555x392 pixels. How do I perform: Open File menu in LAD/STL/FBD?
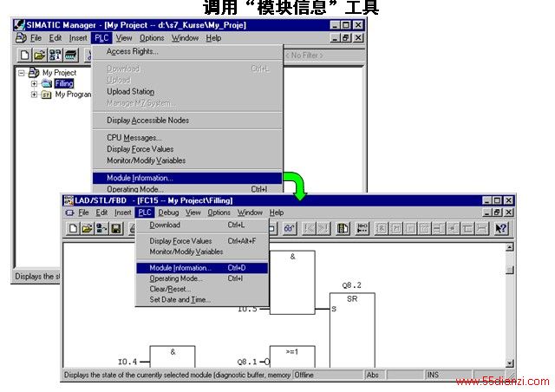coord(83,212)
